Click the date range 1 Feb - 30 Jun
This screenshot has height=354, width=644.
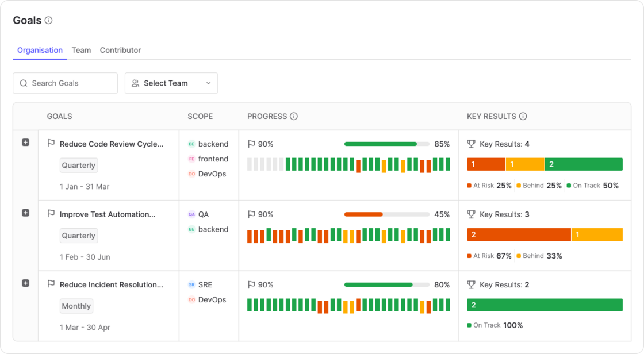click(x=85, y=257)
